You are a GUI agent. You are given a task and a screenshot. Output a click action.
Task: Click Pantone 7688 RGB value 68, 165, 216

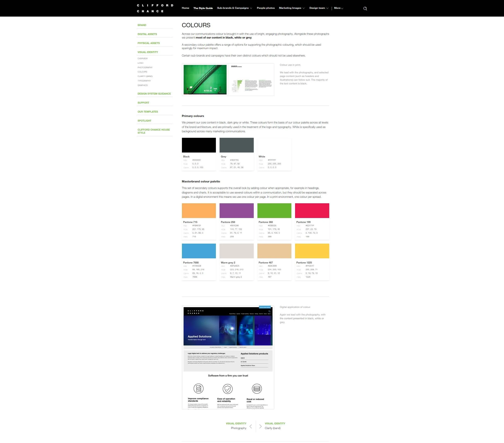point(198,270)
